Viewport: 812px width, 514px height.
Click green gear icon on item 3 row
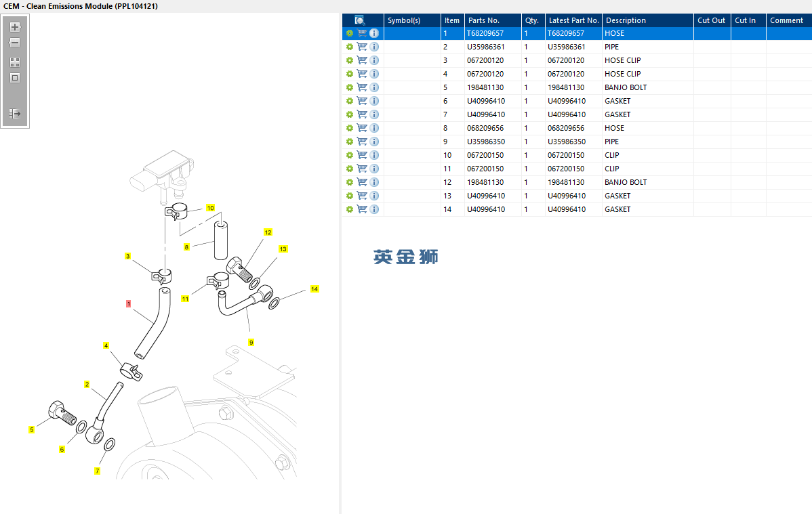(x=350, y=60)
